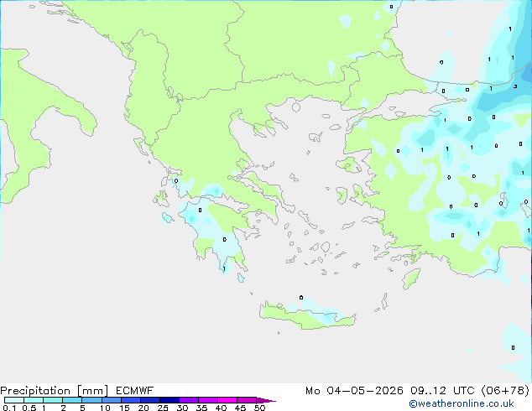The width and height of the screenshot is (532, 411).
Task: Click the ECMWF model label
Action: [x=135, y=391]
